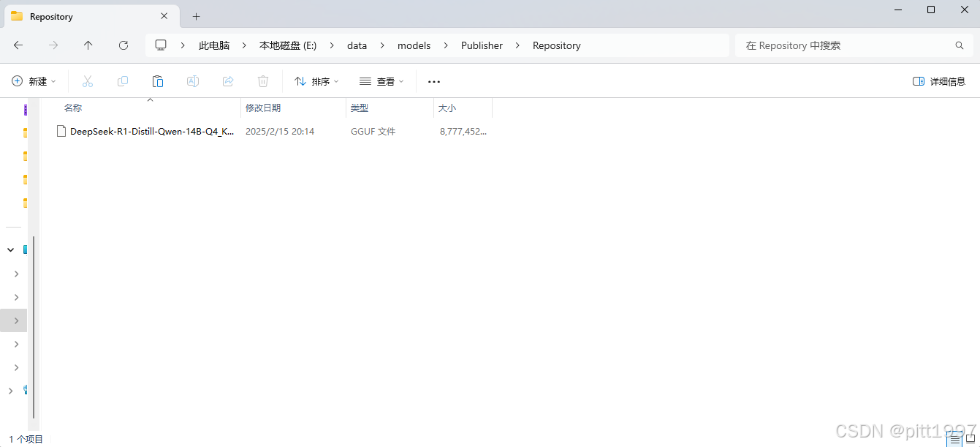The width and height of the screenshot is (980, 447).
Task: Collapse the expanded navigation pane node
Action: click(x=10, y=249)
